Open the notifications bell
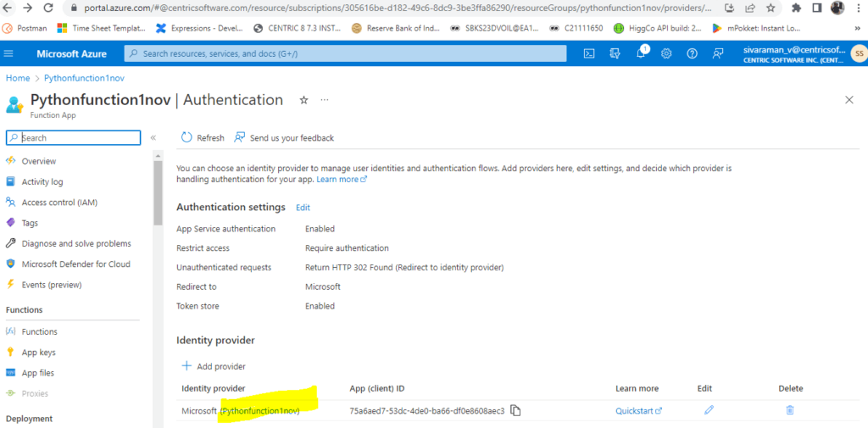The height and width of the screenshot is (428, 868). tap(641, 53)
